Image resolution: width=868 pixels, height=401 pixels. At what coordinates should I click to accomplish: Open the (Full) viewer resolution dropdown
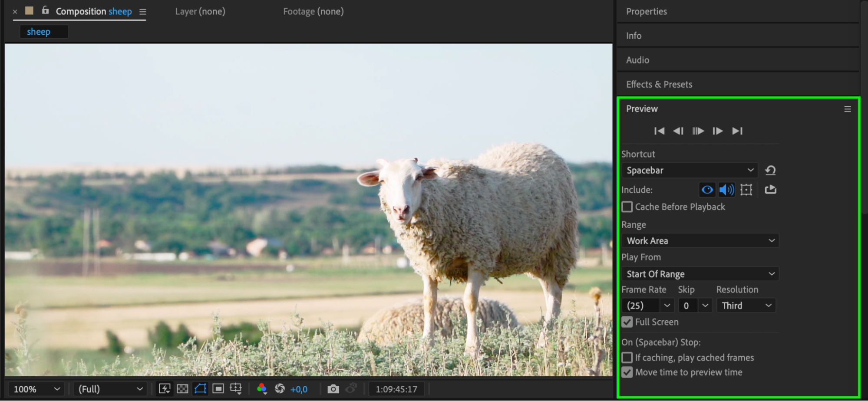click(x=110, y=389)
